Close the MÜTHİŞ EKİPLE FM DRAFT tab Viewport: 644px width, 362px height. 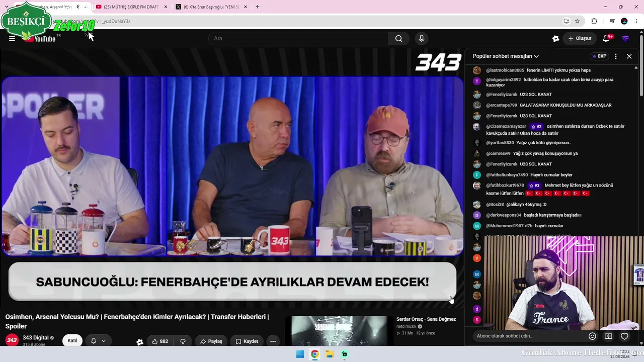166,7
